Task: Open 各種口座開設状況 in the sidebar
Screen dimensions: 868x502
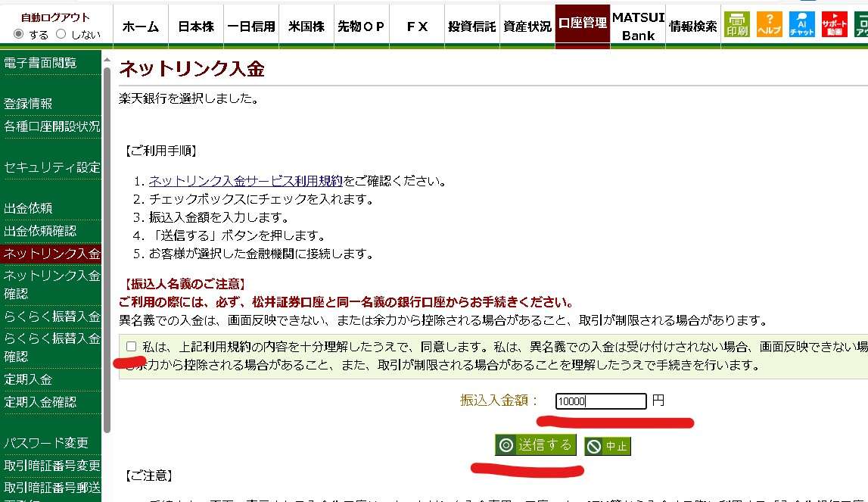Action: pos(51,126)
